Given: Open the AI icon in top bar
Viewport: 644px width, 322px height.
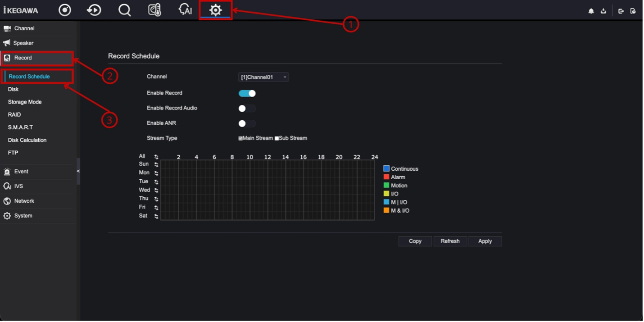Looking at the screenshot, I should point(185,10).
